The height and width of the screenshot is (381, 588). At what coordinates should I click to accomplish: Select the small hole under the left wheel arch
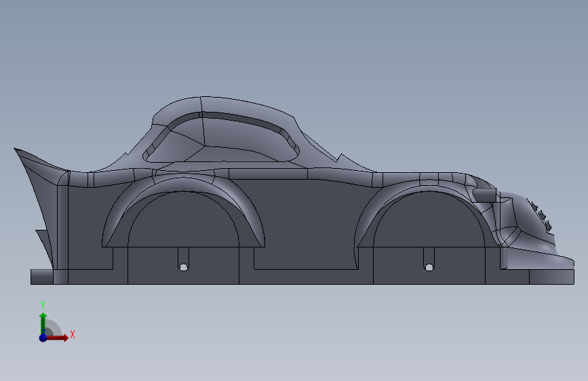[x=183, y=267]
